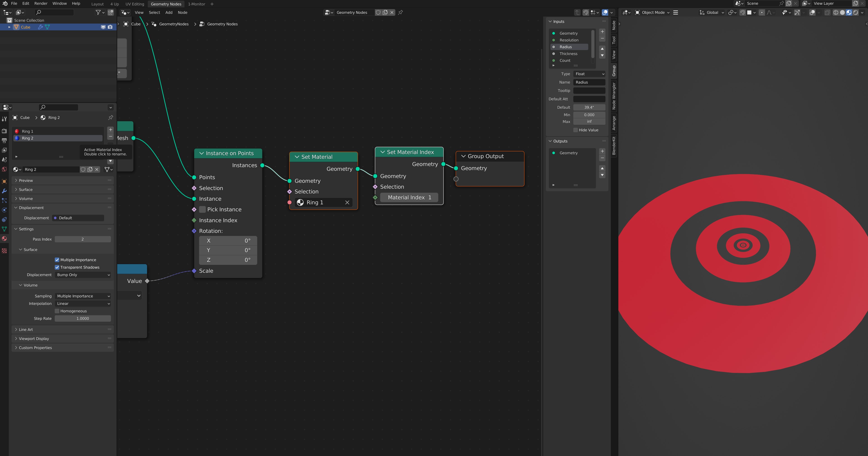Image resolution: width=868 pixels, height=456 pixels.
Task: Open the Modifiers wrench tab icon
Action: (4, 191)
